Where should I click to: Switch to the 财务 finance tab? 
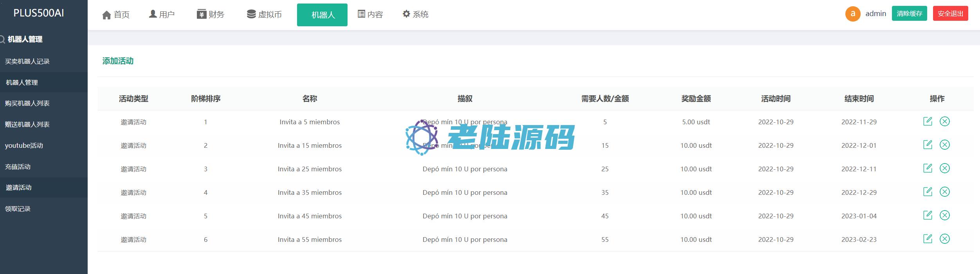(x=211, y=15)
